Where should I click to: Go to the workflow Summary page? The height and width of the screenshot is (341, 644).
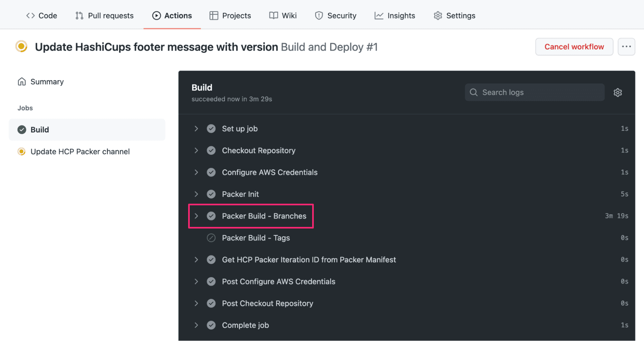[x=41, y=82]
